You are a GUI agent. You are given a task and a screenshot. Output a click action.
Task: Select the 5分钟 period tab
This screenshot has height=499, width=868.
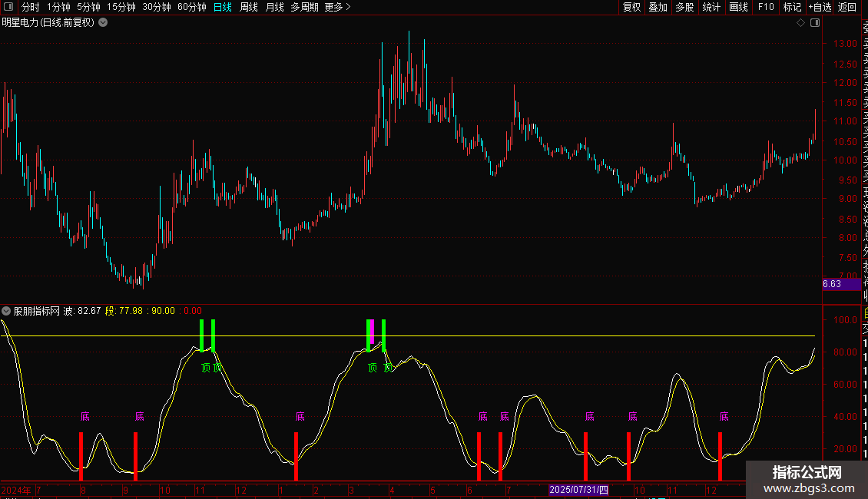(88, 7)
